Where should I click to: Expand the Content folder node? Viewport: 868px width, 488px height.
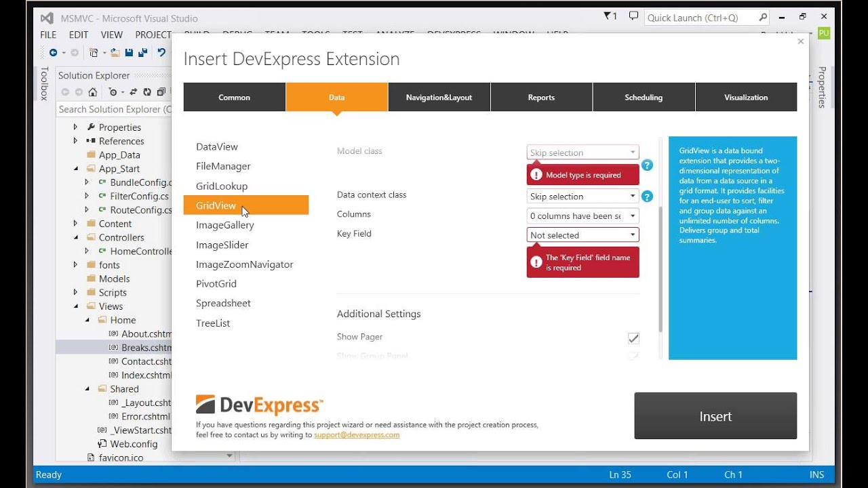(x=75, y=224)
